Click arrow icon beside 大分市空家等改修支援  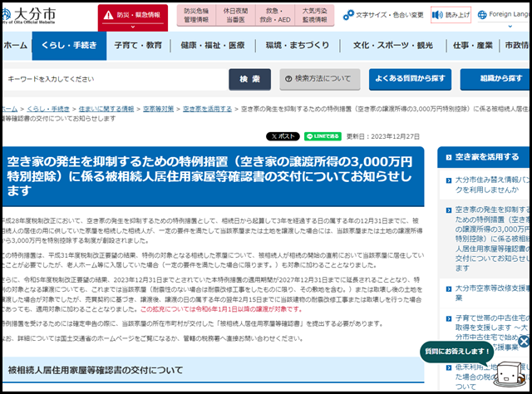[x=449, y=288]
